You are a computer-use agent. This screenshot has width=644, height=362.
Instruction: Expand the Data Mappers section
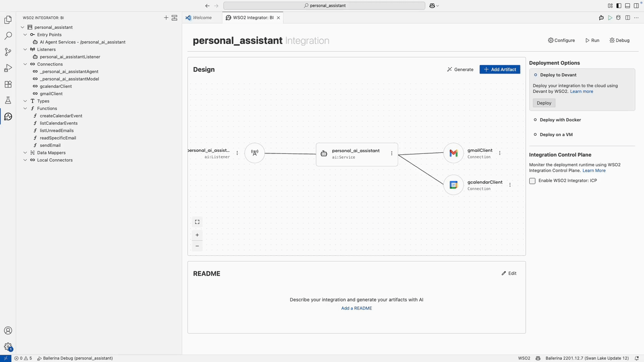25,153
